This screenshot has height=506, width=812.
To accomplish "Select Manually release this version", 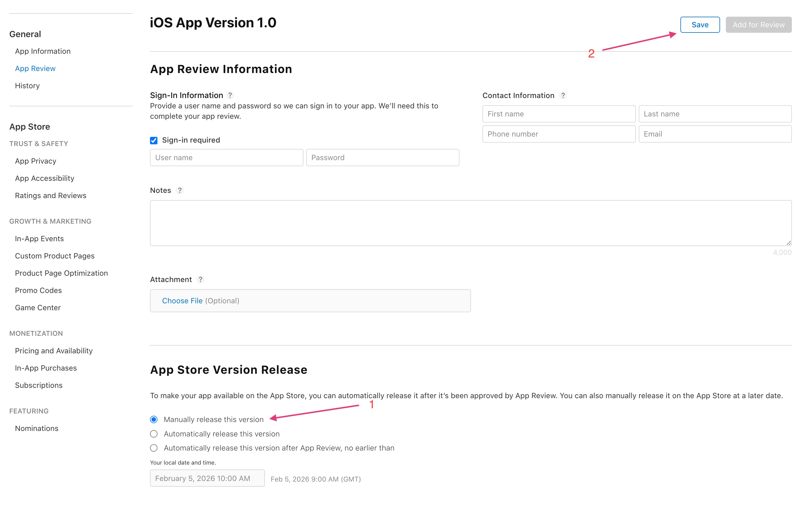I will tap(153, 419).
